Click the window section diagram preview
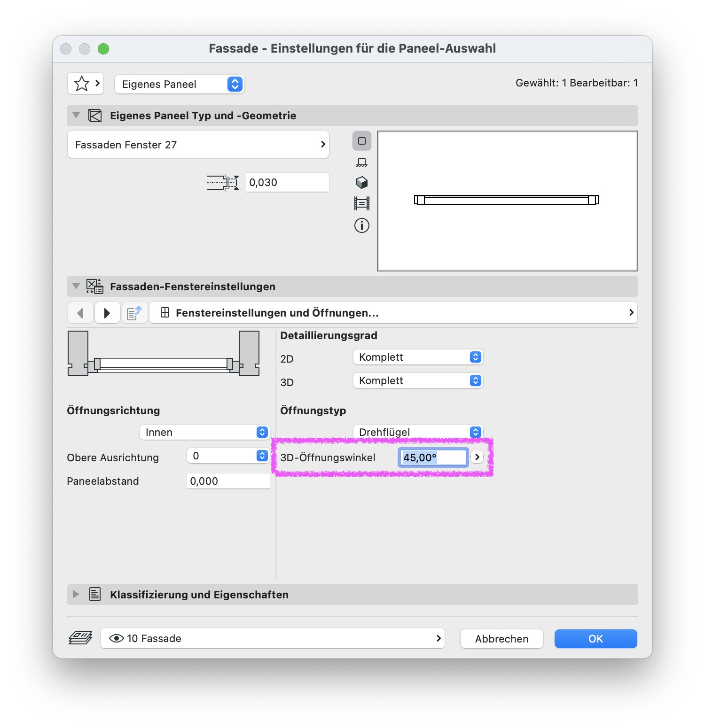This screenshot has height=728, width=705. coord(164,354)
